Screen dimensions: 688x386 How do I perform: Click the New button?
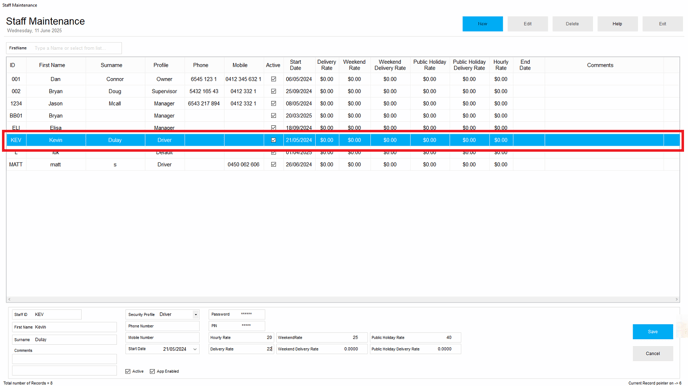coord(482,24)
